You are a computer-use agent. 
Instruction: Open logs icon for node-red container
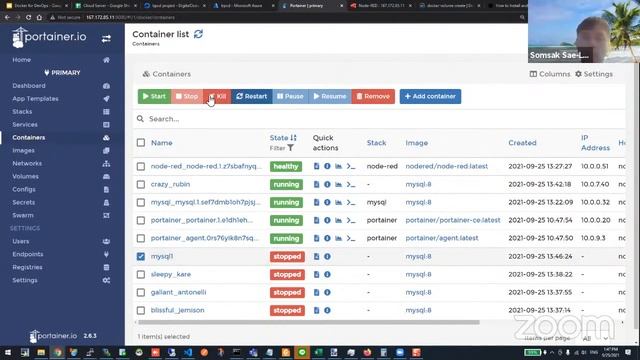[316, 166]
